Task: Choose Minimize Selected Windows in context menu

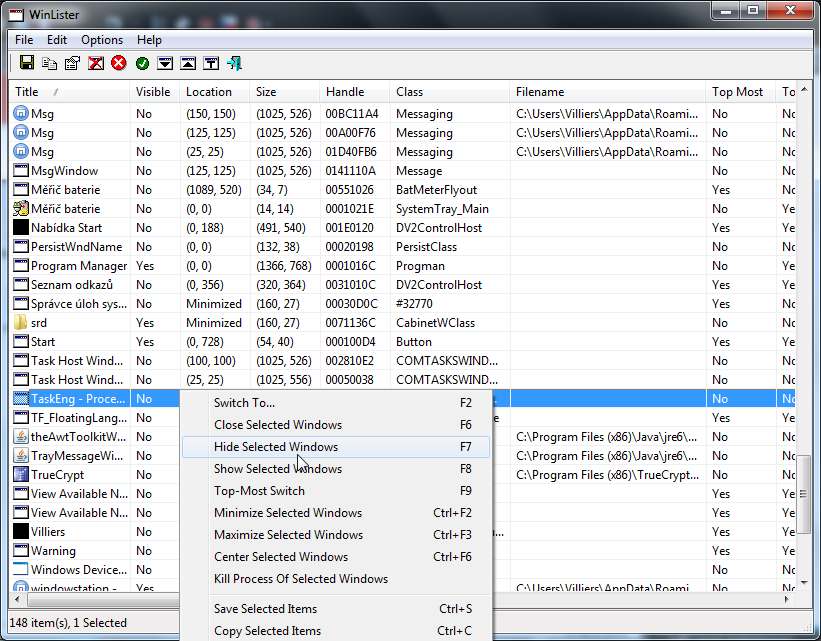Action: coord(336,513)
